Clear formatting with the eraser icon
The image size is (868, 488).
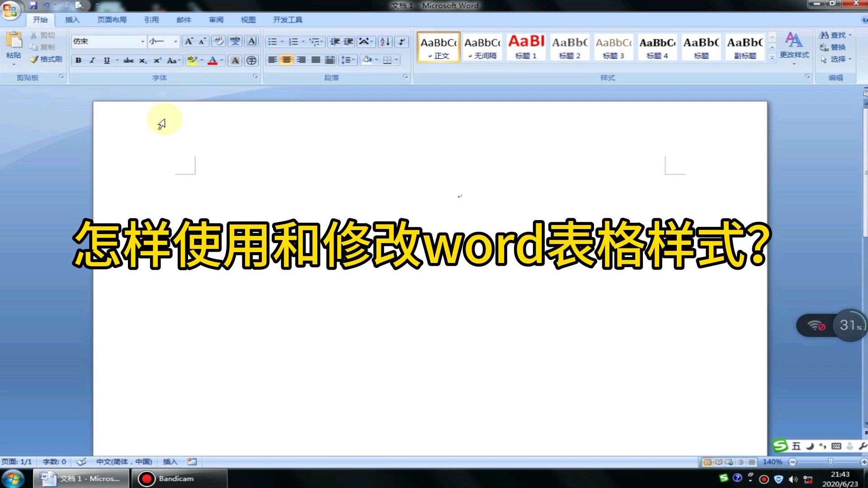[x=218, y=42]
